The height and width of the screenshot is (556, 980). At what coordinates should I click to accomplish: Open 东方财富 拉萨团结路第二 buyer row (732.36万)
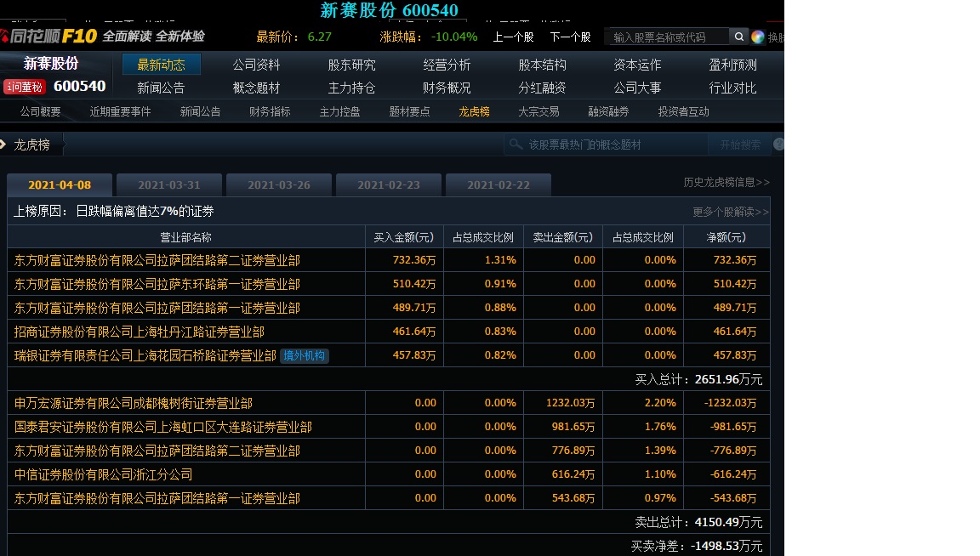pos(389,260)
